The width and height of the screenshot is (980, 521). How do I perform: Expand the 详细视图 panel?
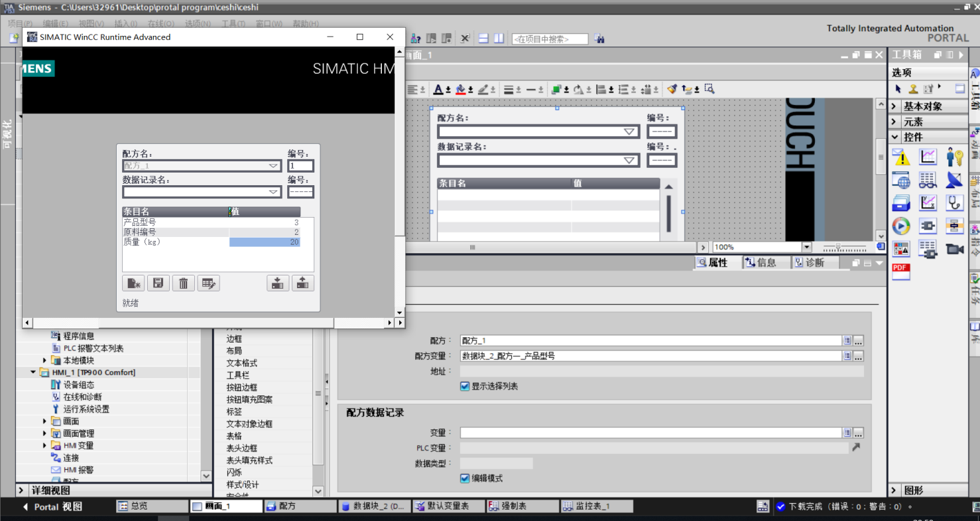(x=23, y=490)
